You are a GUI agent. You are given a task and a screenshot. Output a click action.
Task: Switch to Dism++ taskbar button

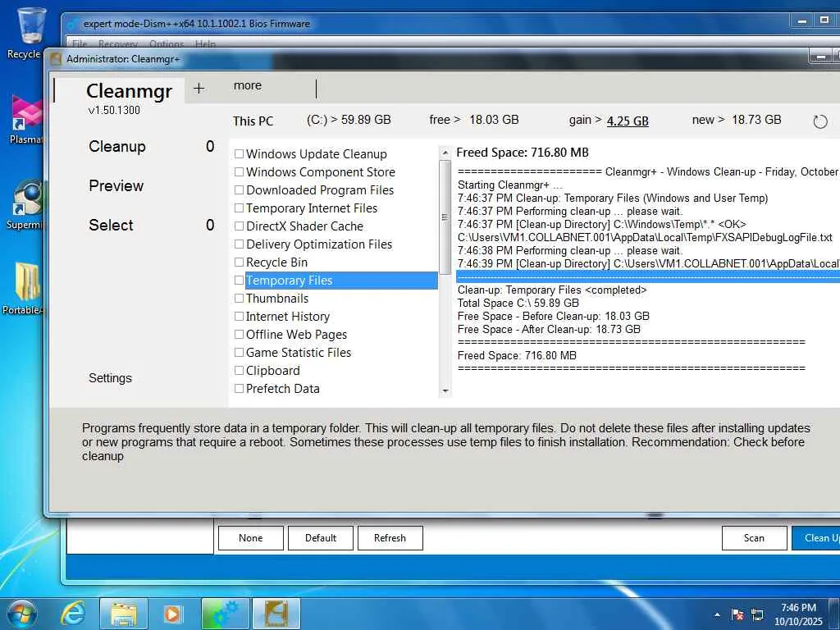(226, 614)
